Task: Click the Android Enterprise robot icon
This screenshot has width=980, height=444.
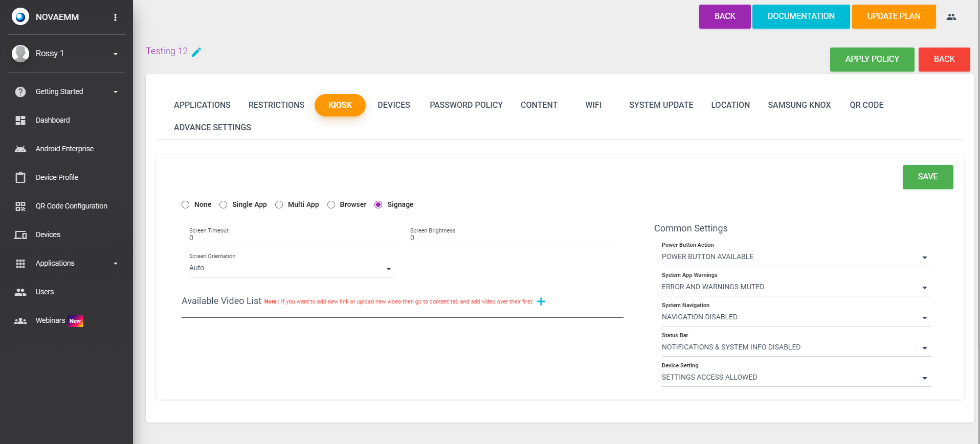Action: click(20, 149)
